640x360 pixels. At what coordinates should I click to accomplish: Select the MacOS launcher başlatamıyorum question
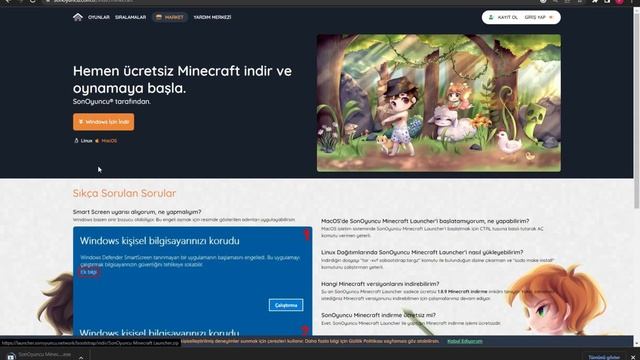point(425,221)
